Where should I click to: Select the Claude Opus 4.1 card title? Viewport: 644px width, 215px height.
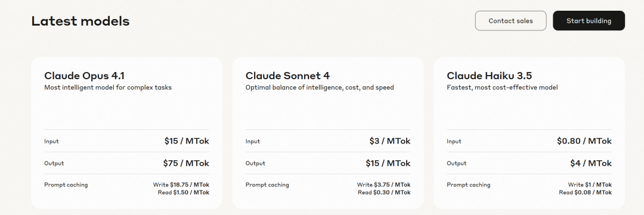(x=84, y=76)
